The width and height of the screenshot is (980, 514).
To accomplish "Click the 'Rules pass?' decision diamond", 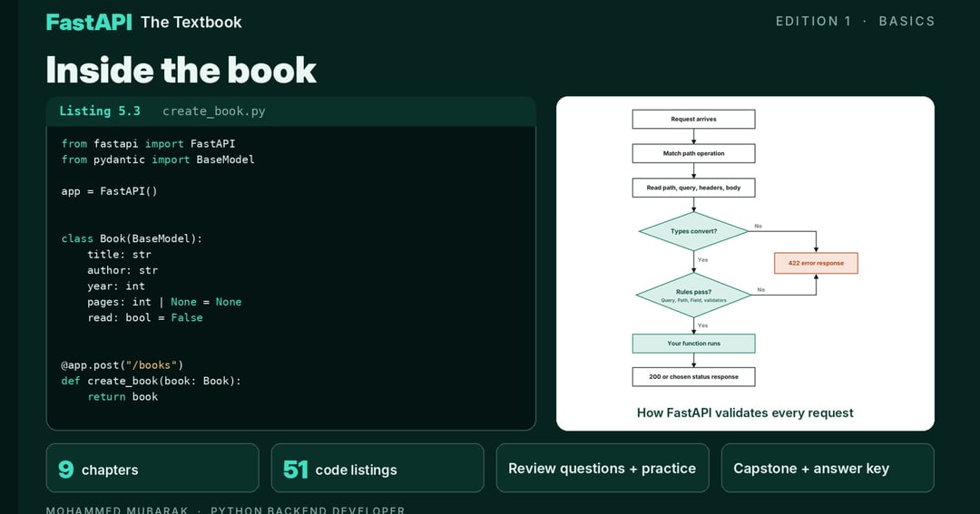I will tap(694, 295).
